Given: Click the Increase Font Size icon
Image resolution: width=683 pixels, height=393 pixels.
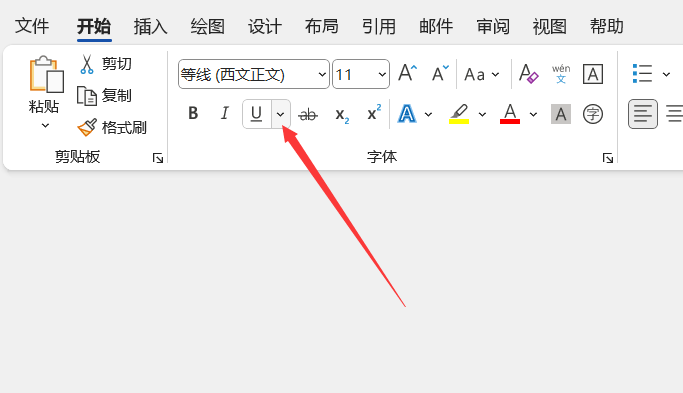Looking at the screenshot, I should [408, 74].
